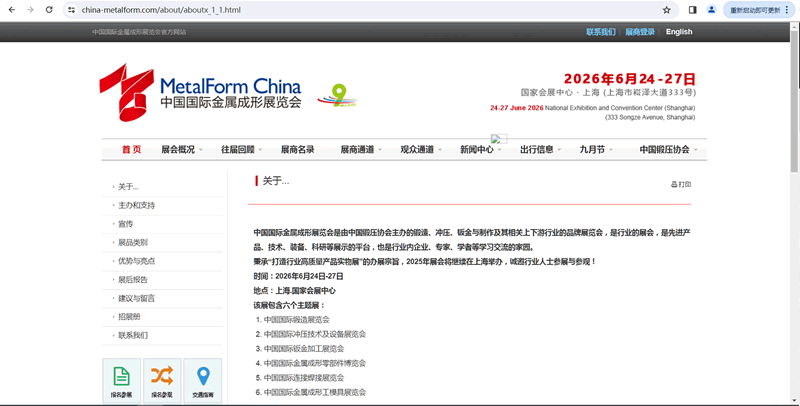Click the green 报名参展 document icon
This screenshot has height=406, width=800.
click(x=121, y=378)
